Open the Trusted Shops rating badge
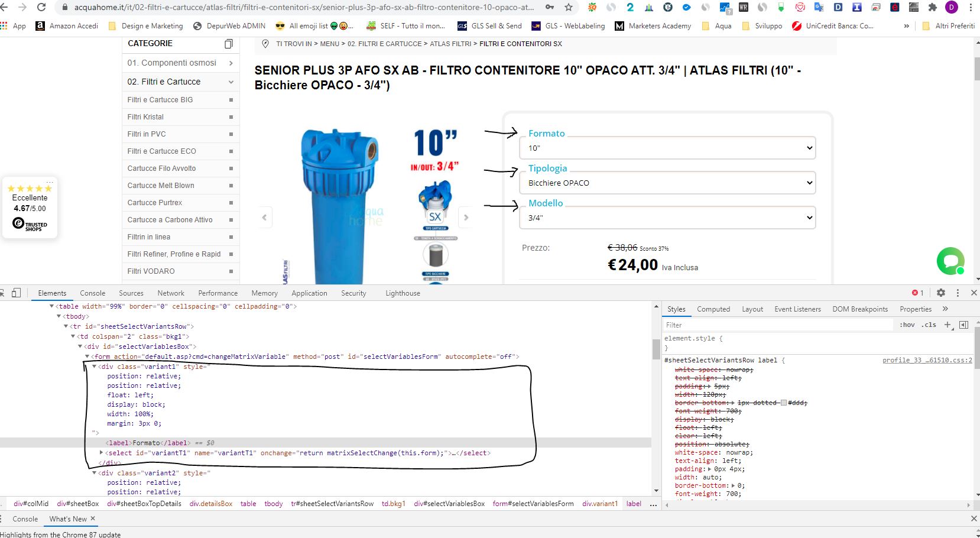Screen dimensions: 980x538 pos(30,207)
